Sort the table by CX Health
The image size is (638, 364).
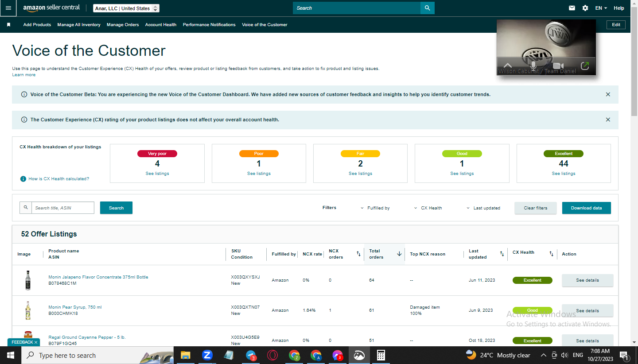click(x=551, y=254)
